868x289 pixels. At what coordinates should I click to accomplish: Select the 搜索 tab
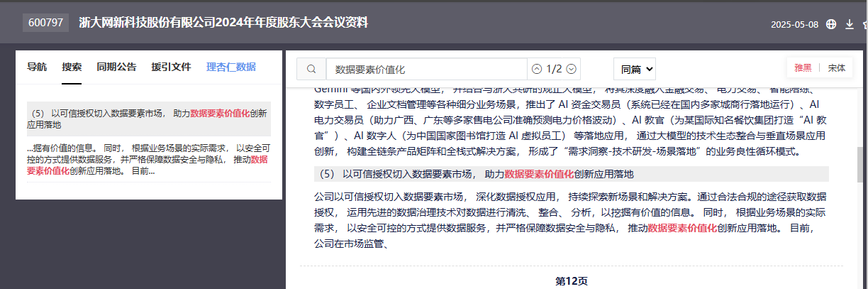point(72,67)
